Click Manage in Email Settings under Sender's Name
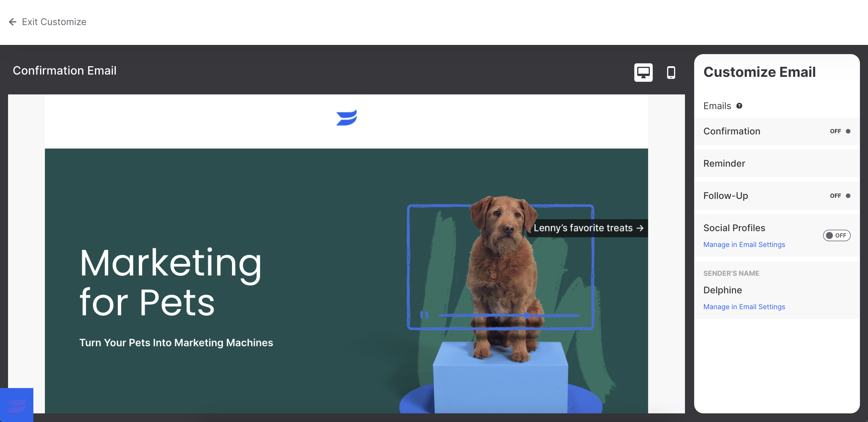The image size is (868, 422). coord(744,306)
